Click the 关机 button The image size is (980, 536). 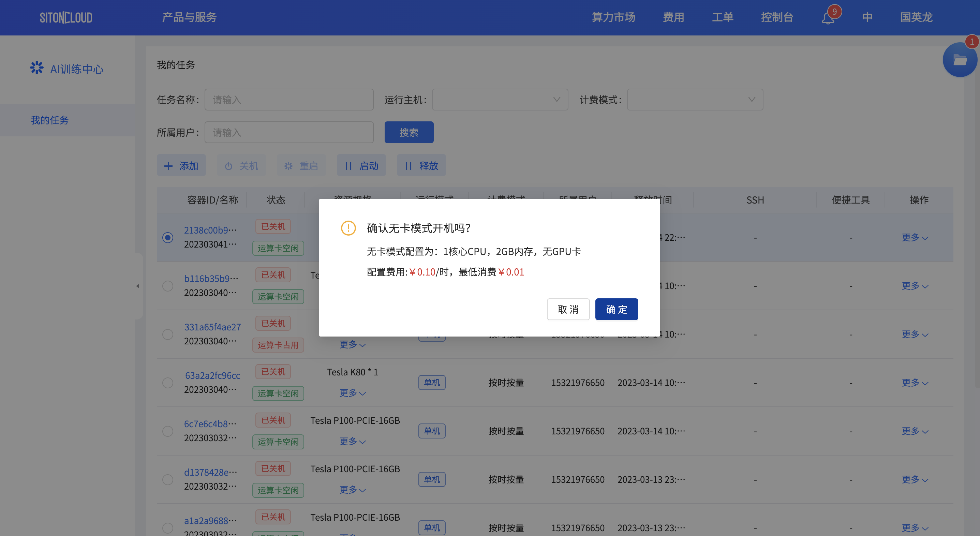pyautogui.click(x=241, y=165)
